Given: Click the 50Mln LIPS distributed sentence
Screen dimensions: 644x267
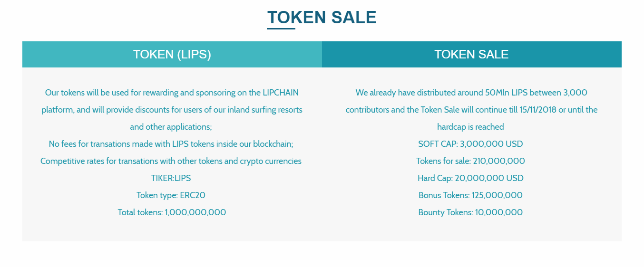Looking at the screenshot, I should click(471, 93).
